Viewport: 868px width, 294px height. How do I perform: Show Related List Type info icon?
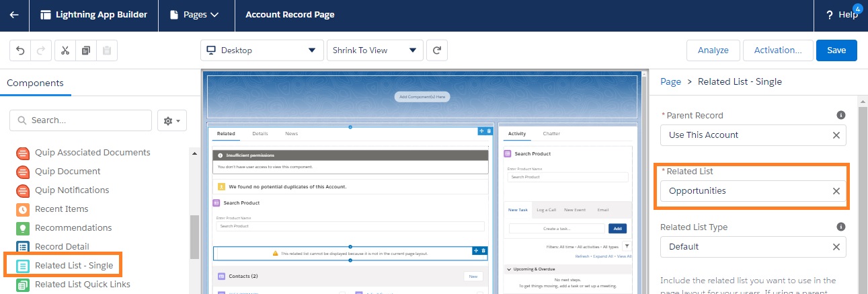pyautogui.click(x=840, y=227)
